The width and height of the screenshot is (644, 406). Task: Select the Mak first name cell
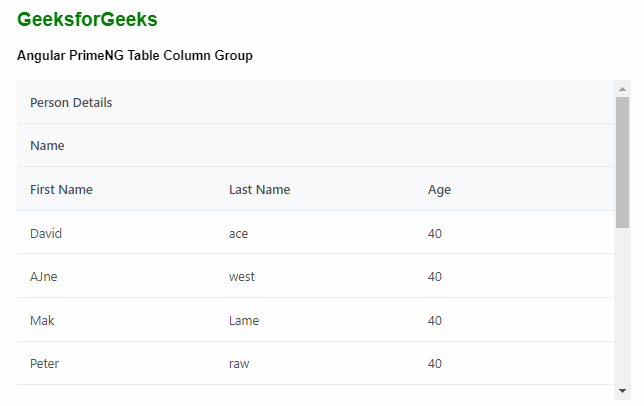click(42, 321)
